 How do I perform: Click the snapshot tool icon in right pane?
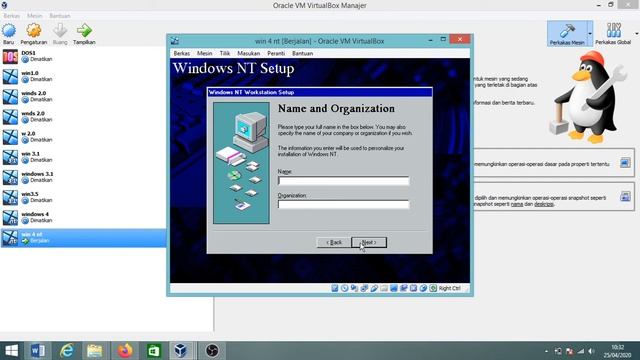625,197
